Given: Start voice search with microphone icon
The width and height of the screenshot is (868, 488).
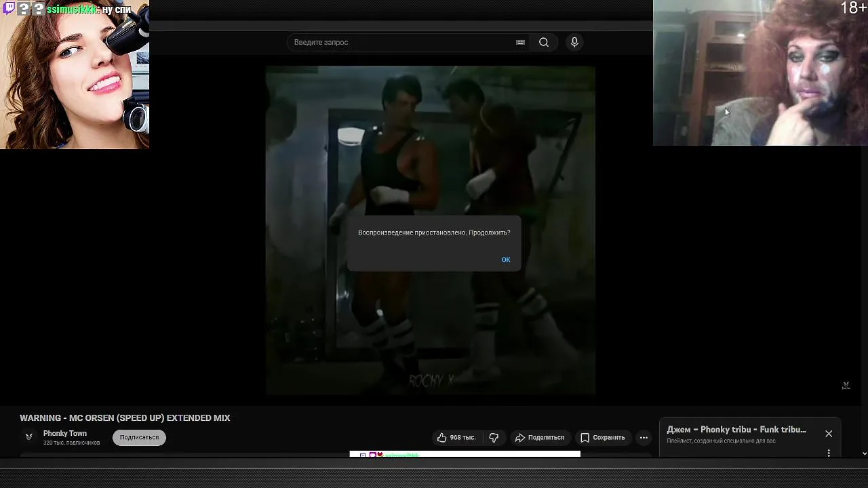Looking at the screenshot, I should (574, 42).
